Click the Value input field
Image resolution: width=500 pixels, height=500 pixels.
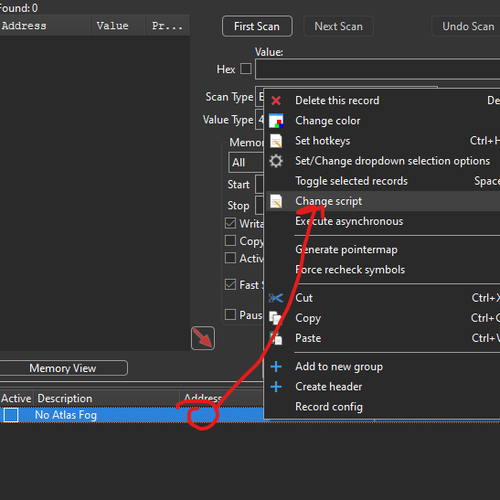[378, 69]
